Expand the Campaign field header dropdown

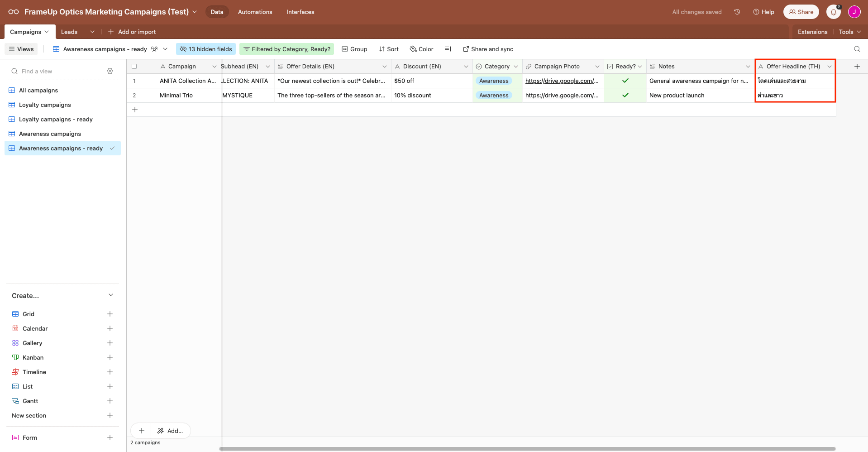214,66
